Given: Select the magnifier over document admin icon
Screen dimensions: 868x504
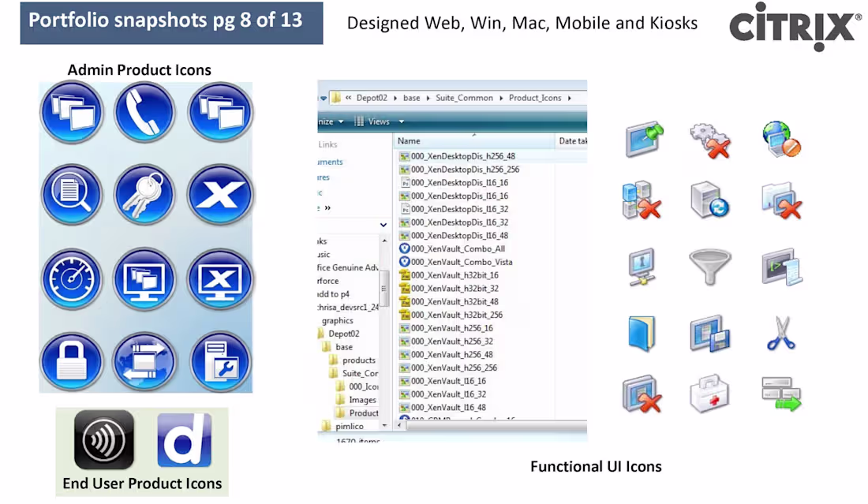Looking at the screenshot, I should pos(72,194).
